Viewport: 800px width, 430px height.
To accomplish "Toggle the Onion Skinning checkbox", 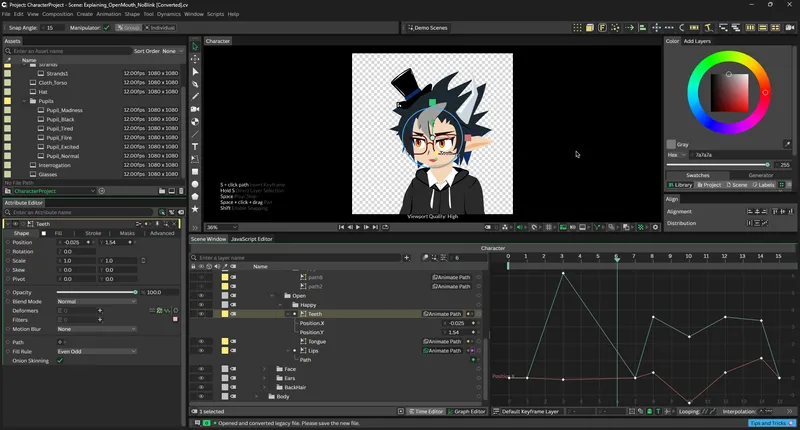I will point(60,361).
